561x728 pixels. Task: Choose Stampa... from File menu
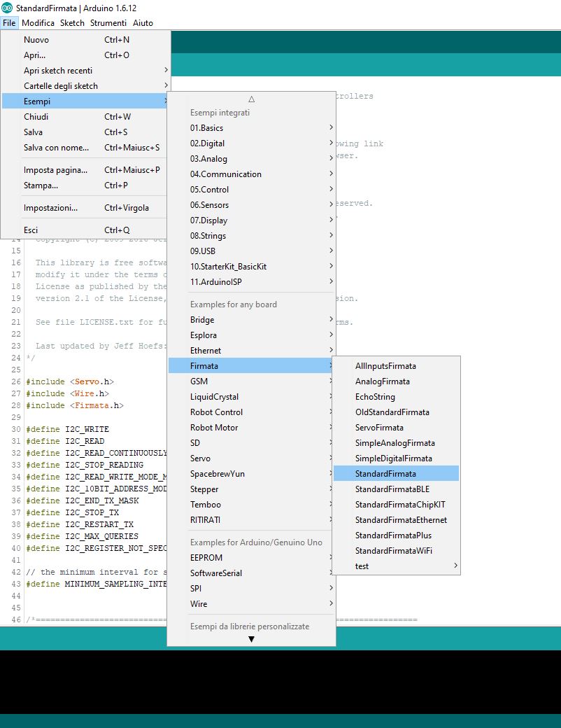click(x=85, y=185)
